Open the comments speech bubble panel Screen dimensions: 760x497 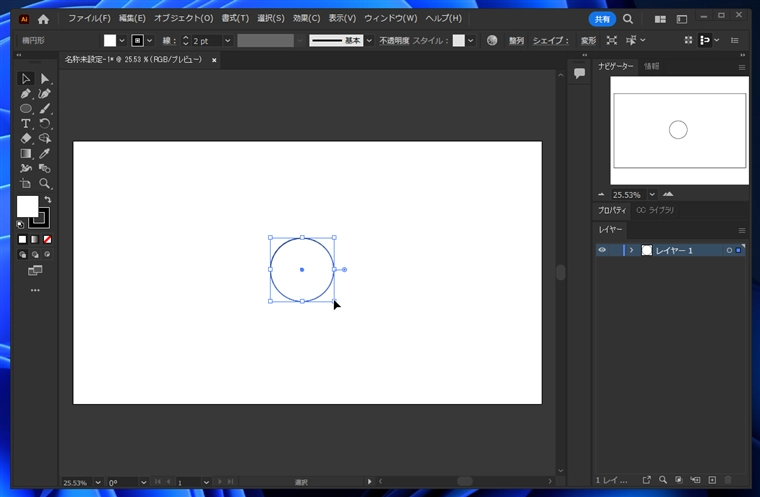579,73
